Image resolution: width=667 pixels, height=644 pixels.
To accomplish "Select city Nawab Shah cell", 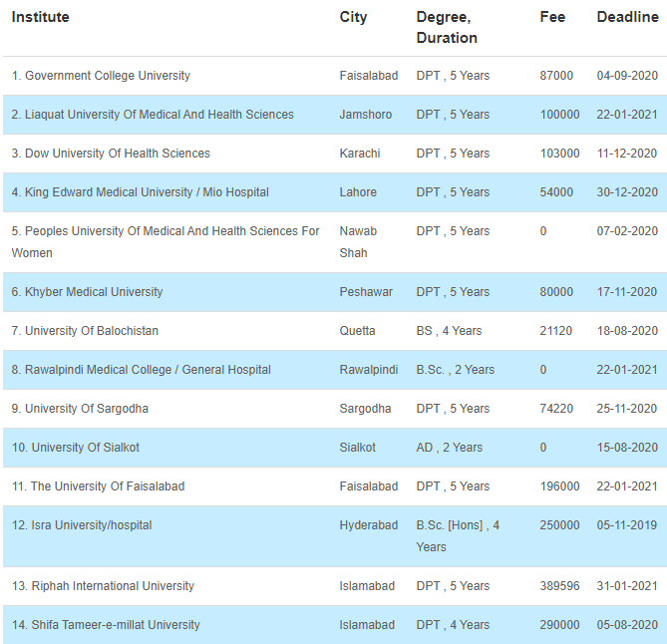I will pyautogui.click(x=358, y=242).
